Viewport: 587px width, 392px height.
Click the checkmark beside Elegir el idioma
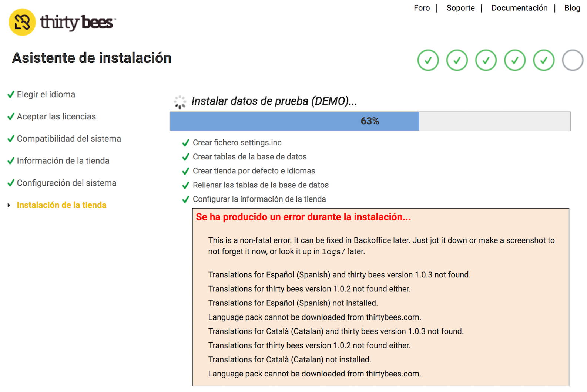(x=11, y=94)
